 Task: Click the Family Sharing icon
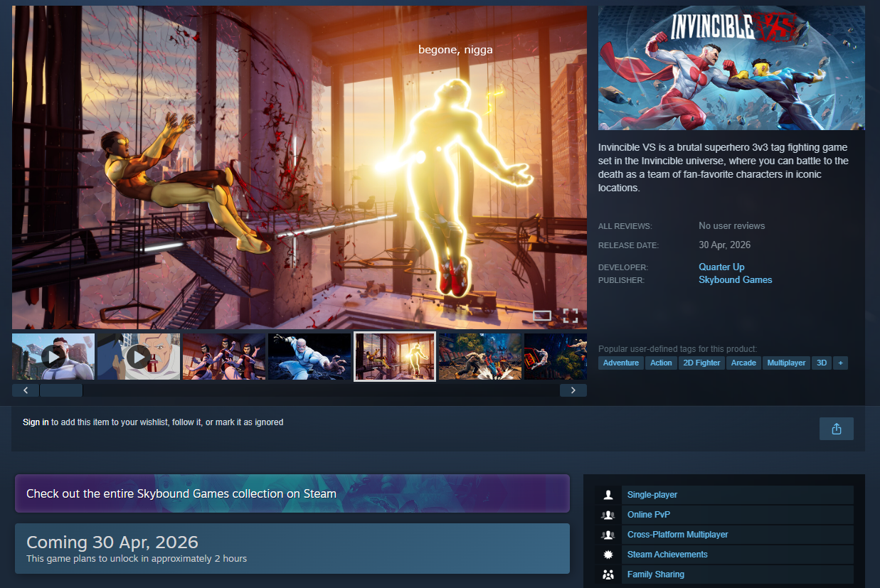coord(608,574)
